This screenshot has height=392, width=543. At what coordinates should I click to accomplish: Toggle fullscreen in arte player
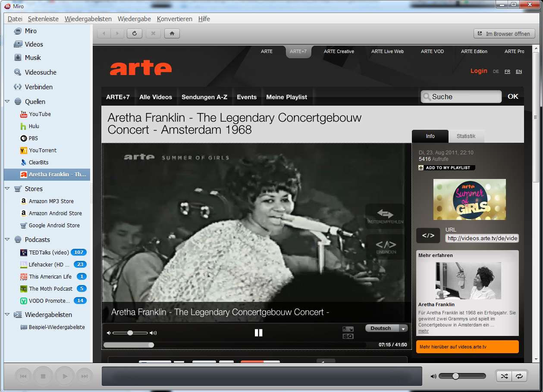click(348, 329)
